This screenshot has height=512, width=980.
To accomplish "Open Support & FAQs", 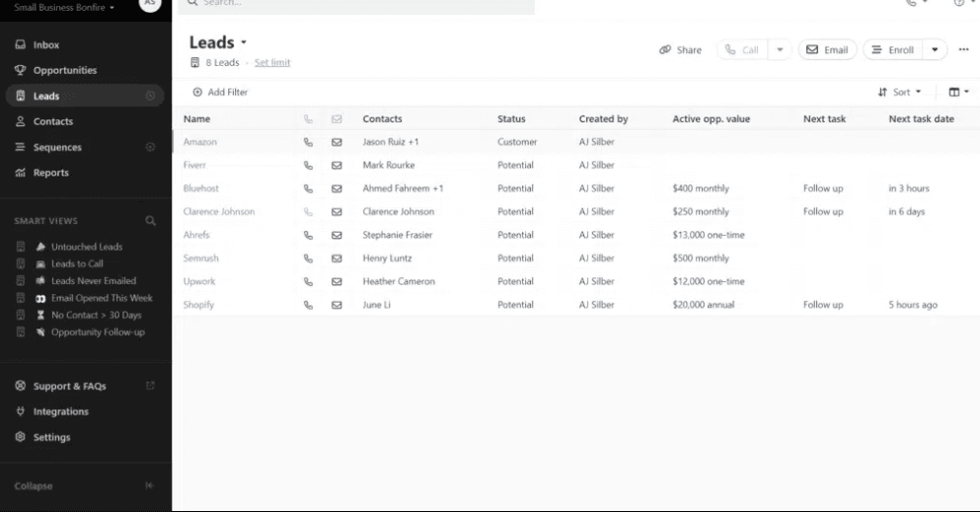I will 69,386.
